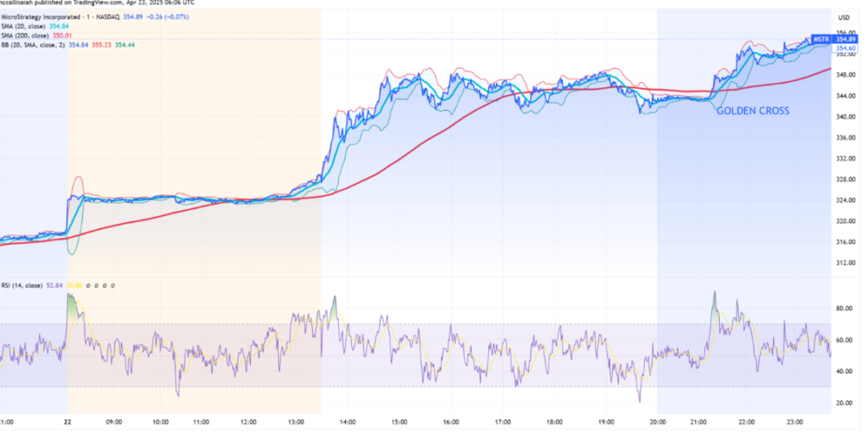
Task: Click the 11:00 time axis label
Action: coord(201,422)
